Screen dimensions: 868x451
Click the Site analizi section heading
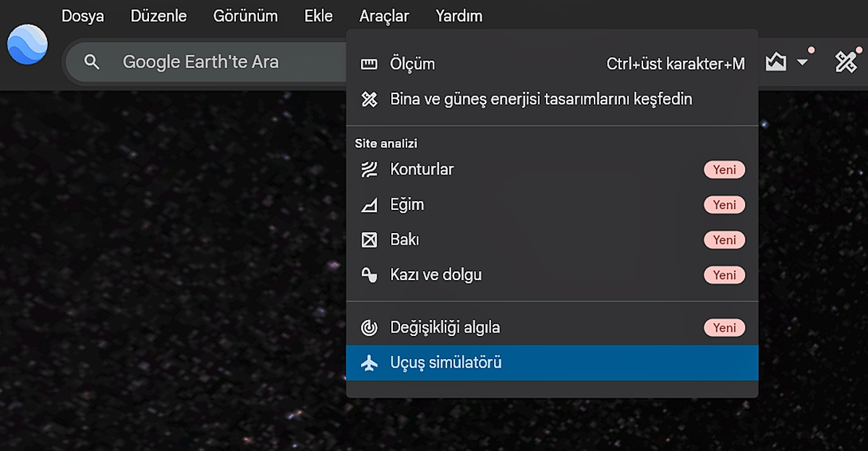[x=386, y=143]
